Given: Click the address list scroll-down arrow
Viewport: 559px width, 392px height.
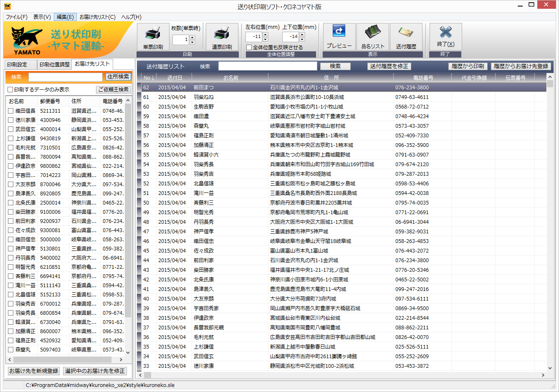Looking at the screenshot, I should point(128,352).
